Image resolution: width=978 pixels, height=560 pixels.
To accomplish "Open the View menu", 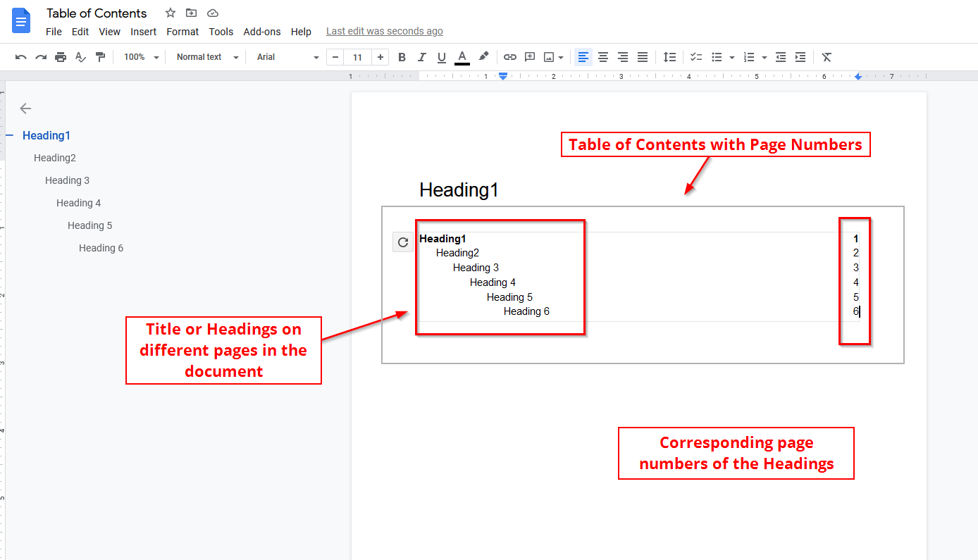I will 109,32.
